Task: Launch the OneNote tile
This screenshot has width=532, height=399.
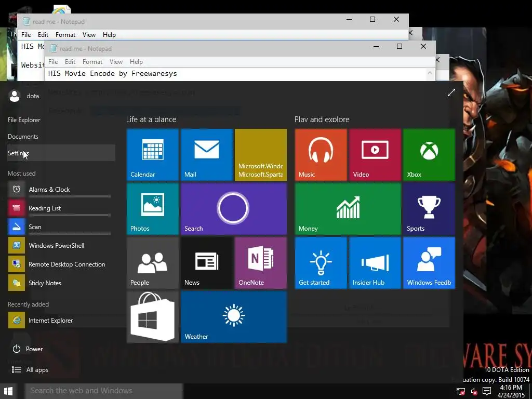Action: [261, 262]
